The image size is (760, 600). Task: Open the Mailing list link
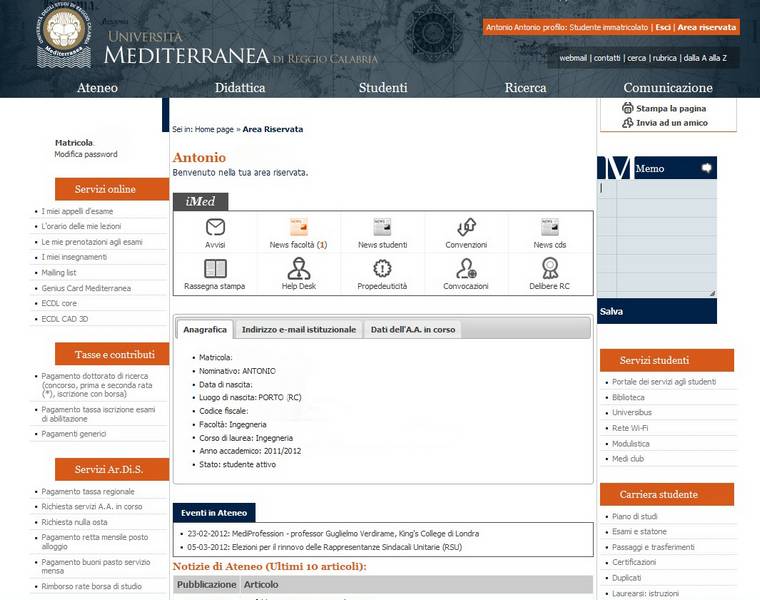click(x=59, y=272)
